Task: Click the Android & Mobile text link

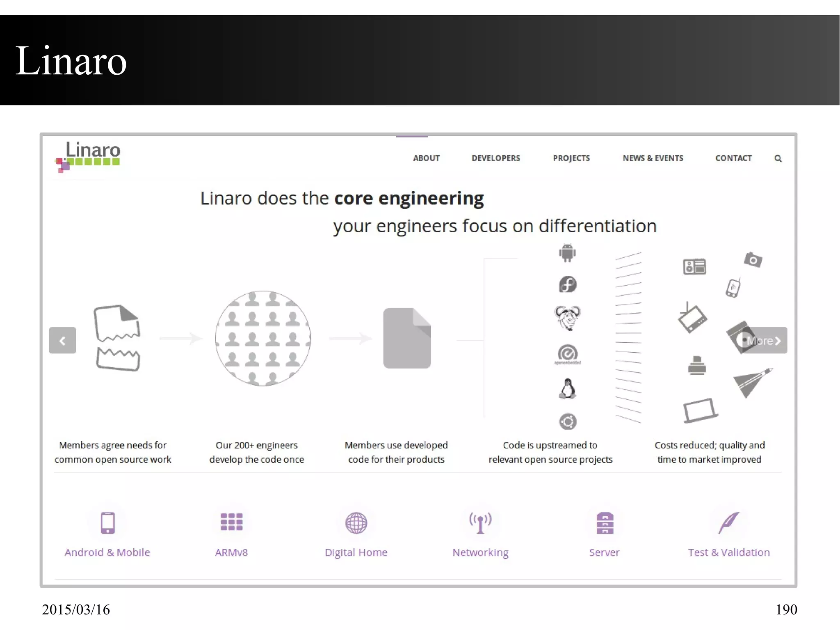Action: coord(107,552)
